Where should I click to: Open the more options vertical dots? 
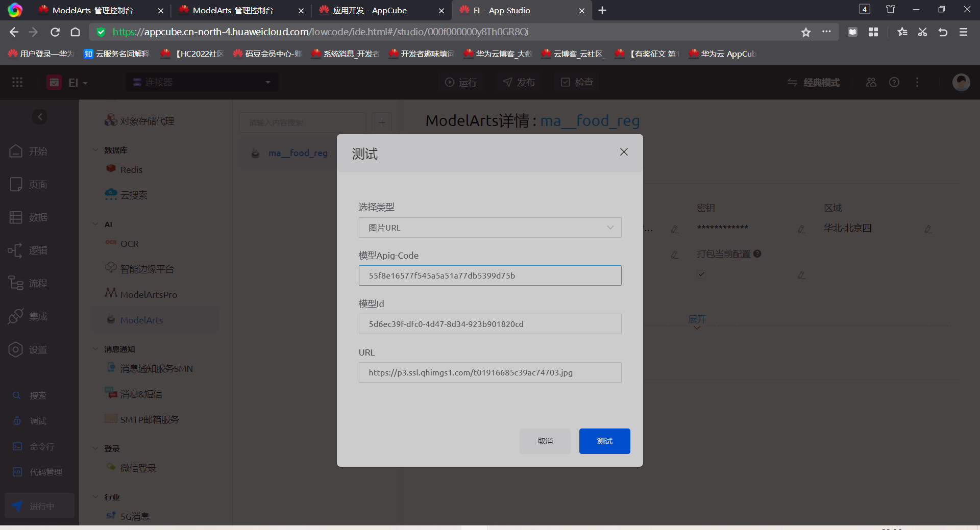pyautogui.click(x=917, y=82)
